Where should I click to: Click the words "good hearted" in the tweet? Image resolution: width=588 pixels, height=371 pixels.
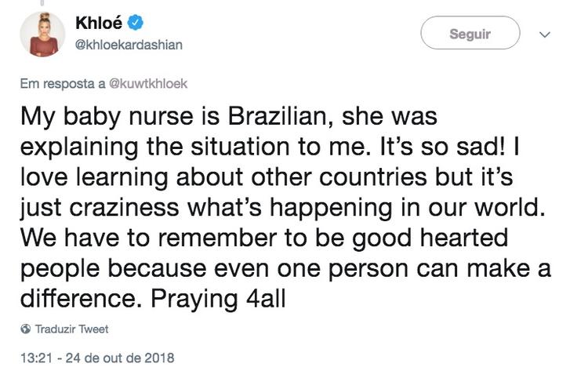(423, 238)
